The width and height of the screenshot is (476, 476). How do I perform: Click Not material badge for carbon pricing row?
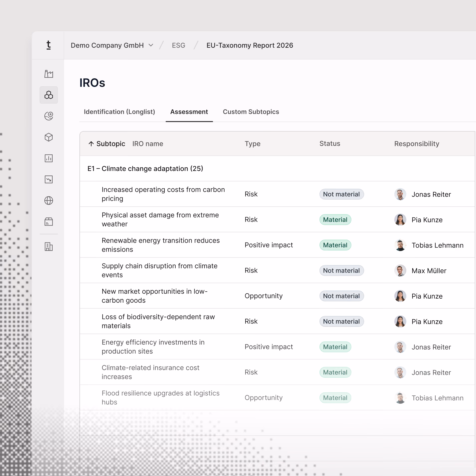click(x=342, y=194)
